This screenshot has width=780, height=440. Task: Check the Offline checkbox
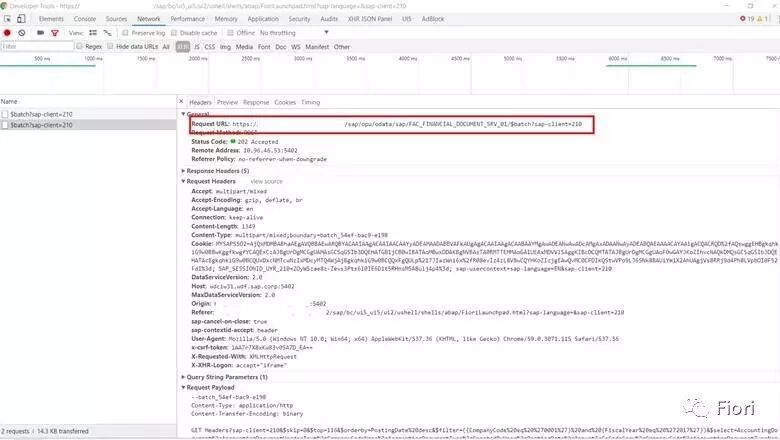pos(230,33)
